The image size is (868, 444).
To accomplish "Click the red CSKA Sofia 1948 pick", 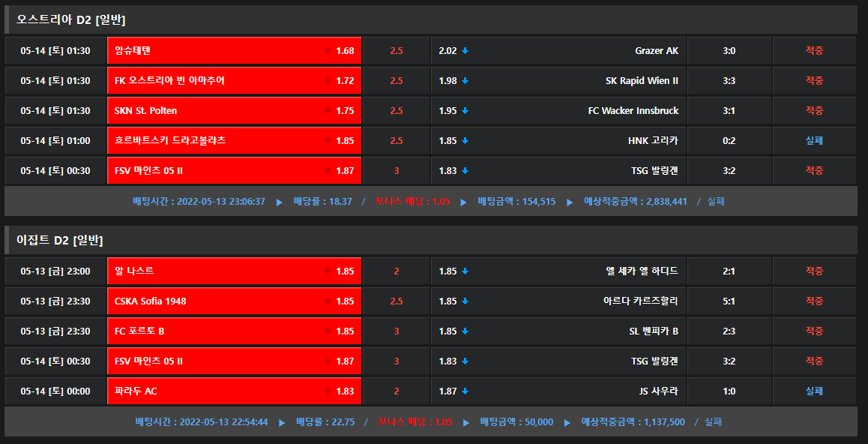I will [x=234, y=301].
